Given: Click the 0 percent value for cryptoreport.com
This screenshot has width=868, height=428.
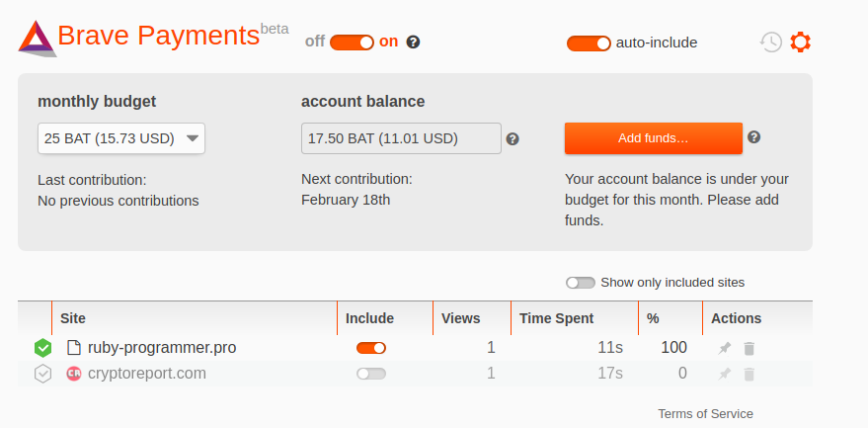Looking at the screenshot, I should pyautogui.click(x=682, y=374).
